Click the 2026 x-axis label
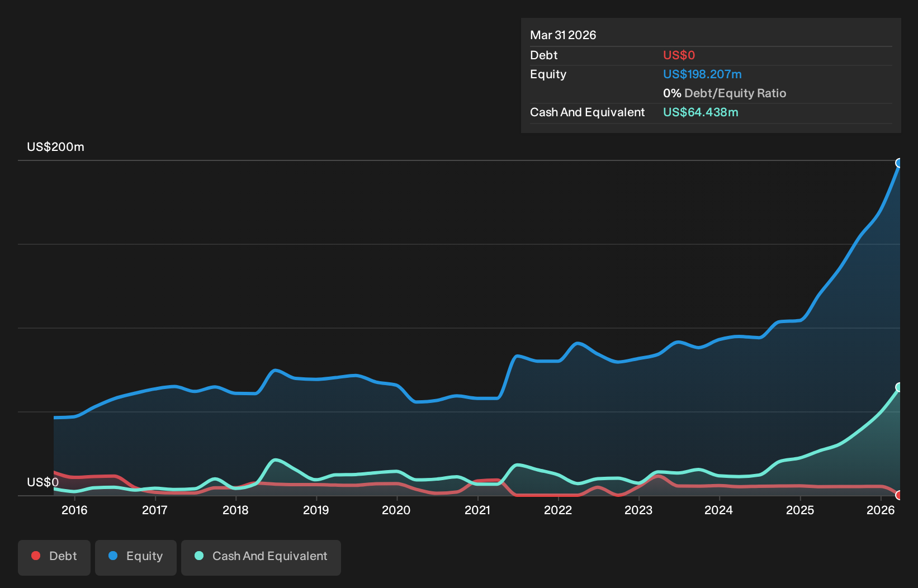 click(881, 510)
